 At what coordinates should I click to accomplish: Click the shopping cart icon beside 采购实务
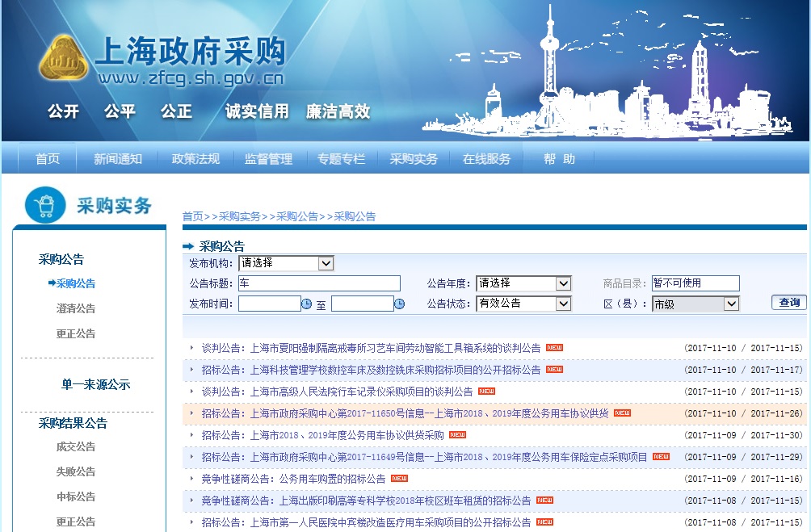coord(45,204)
